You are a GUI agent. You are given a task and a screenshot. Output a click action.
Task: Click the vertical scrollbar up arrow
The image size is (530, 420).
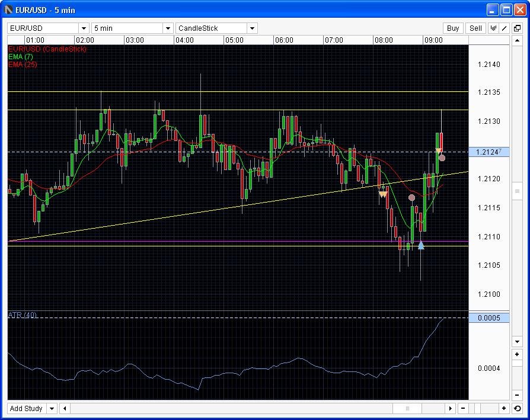pyautogui.click(x=517, y=41)
